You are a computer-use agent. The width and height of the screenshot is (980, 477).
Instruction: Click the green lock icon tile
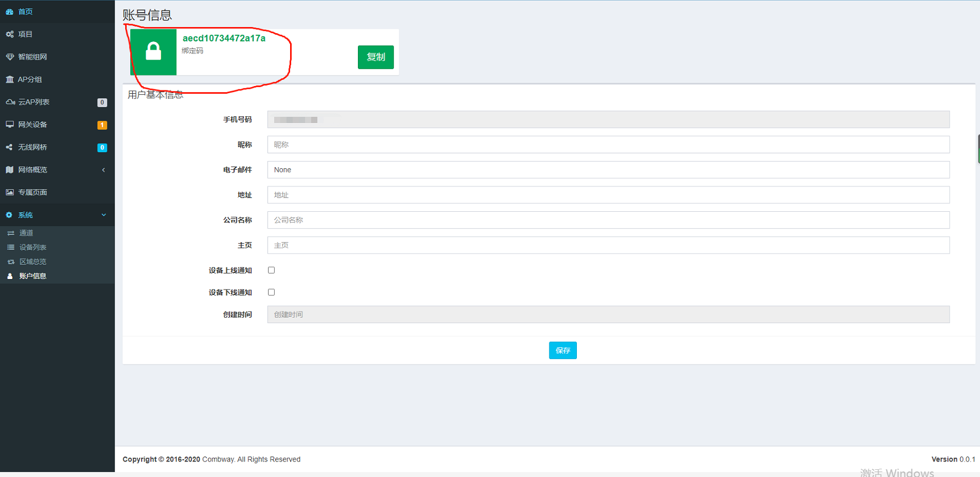coord(153,52)
